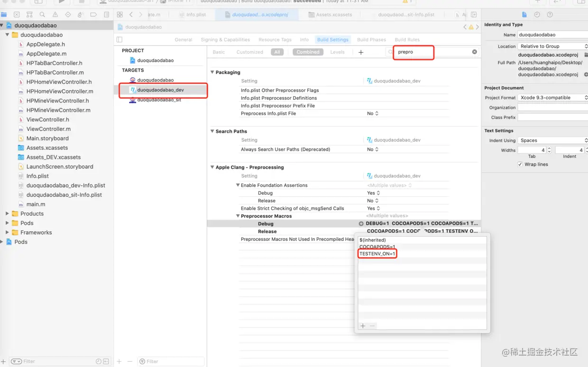Show the File inspector
This screenshot has width=588, height=367.
[524, 15]
